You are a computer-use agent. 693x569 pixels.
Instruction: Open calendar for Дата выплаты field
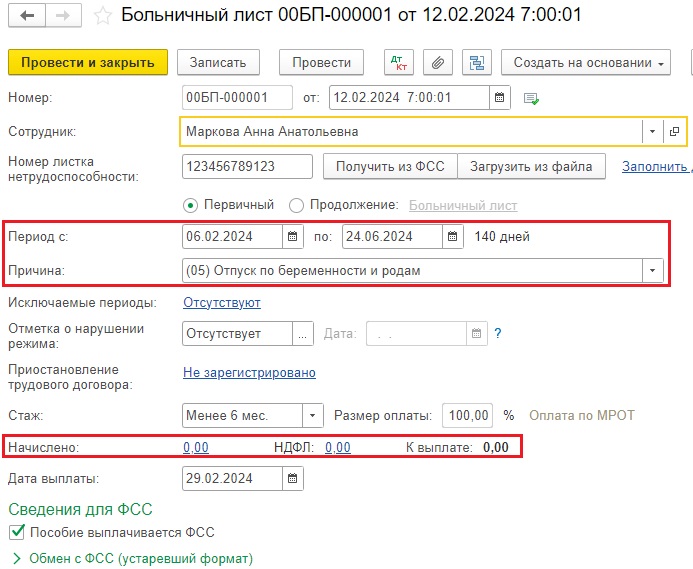point(293,478)
